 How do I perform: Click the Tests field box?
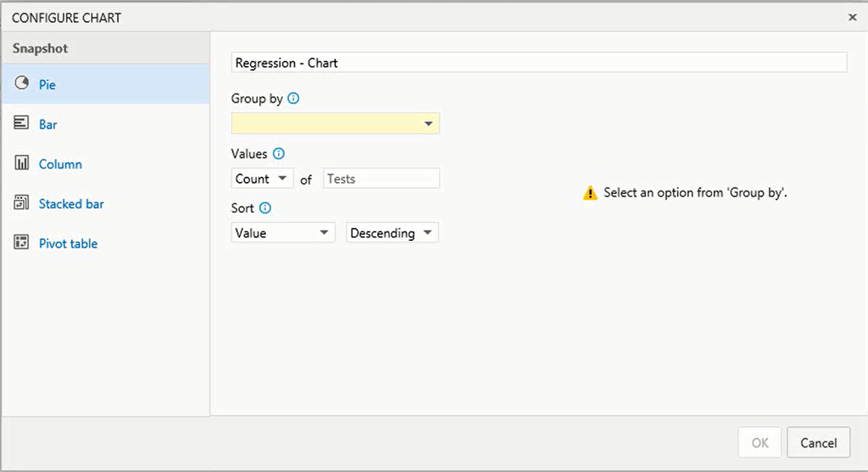(381, 179)
